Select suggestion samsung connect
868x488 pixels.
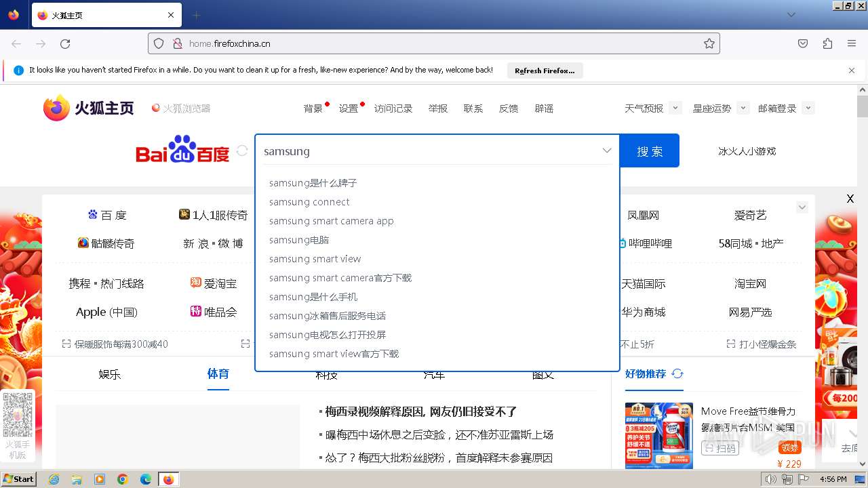[x=309, y=202]
